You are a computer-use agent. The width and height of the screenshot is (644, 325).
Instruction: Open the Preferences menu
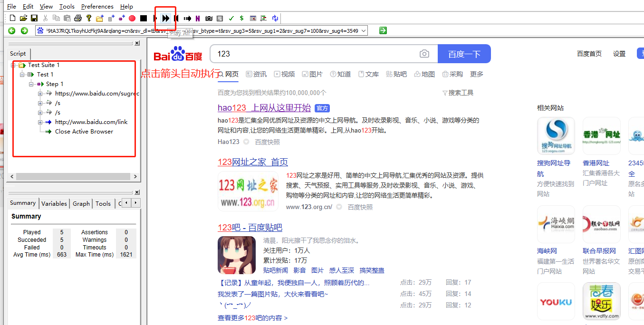click(x=97, y=6)
